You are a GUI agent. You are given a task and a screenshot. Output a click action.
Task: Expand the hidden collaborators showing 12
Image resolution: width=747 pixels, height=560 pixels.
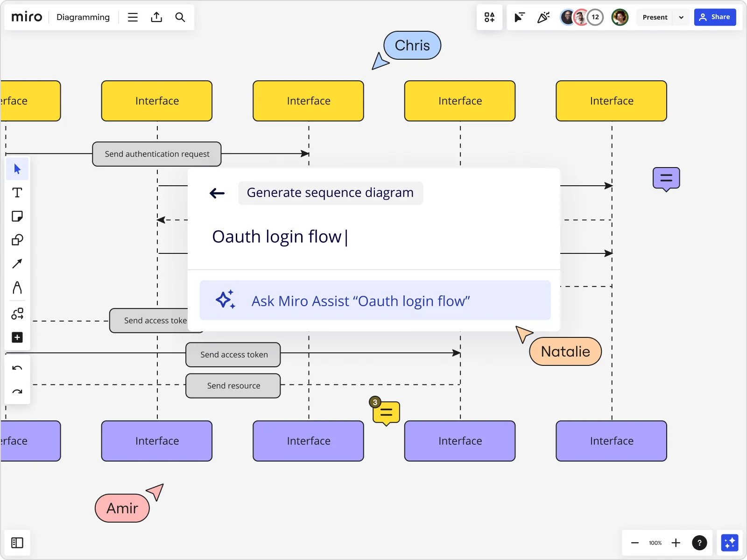[596, 17]
